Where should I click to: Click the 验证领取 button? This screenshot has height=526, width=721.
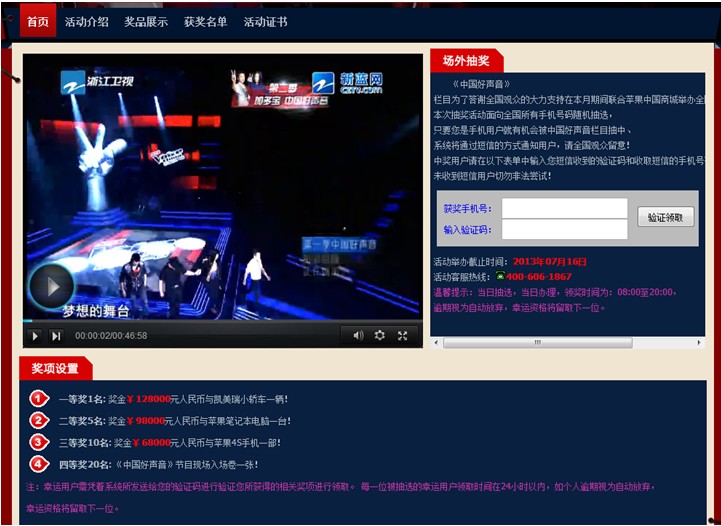coord(665,217)
